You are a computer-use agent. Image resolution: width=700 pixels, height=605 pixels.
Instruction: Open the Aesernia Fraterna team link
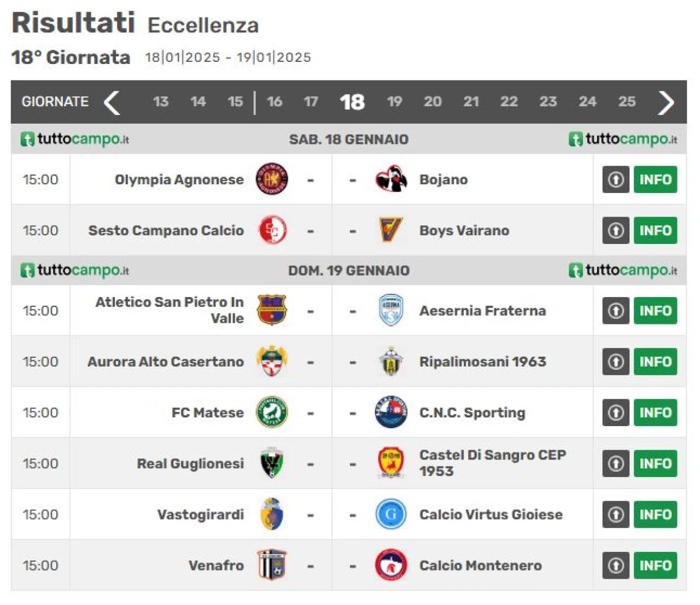[x=482, y=311]
